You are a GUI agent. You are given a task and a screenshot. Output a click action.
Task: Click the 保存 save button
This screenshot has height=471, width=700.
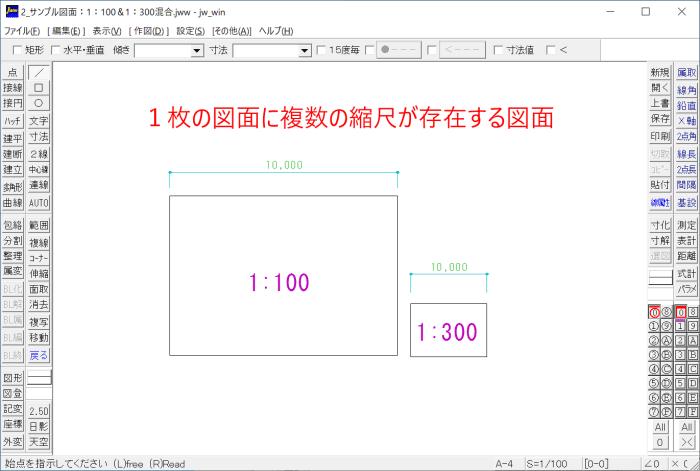pyautogui.click(x=660, y=118)
